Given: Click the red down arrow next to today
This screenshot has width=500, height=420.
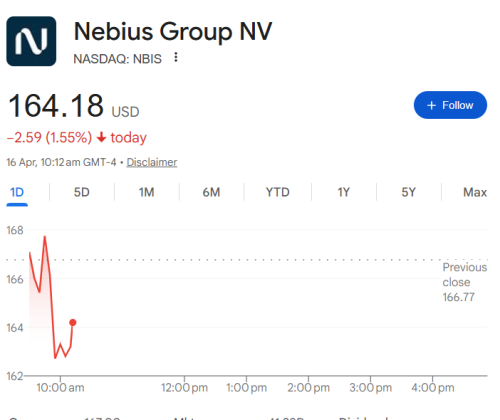Looking at the screenshot, I should click(101, 137).
